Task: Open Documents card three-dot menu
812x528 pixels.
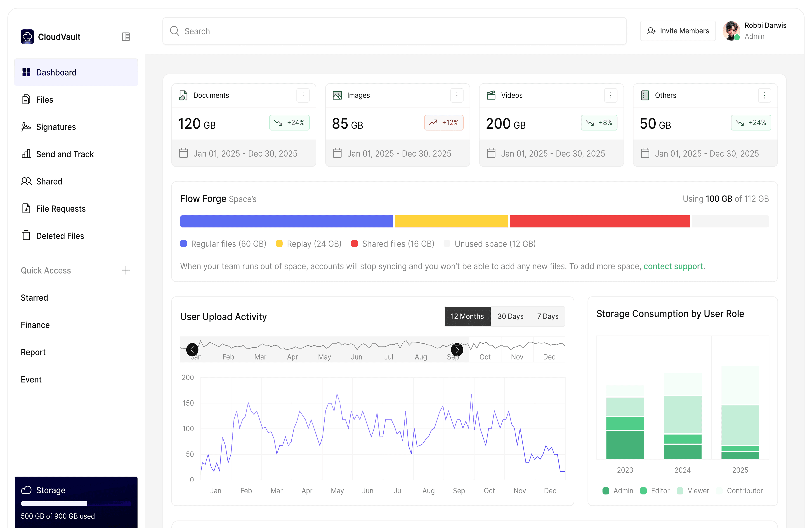Action: [303, 95]
